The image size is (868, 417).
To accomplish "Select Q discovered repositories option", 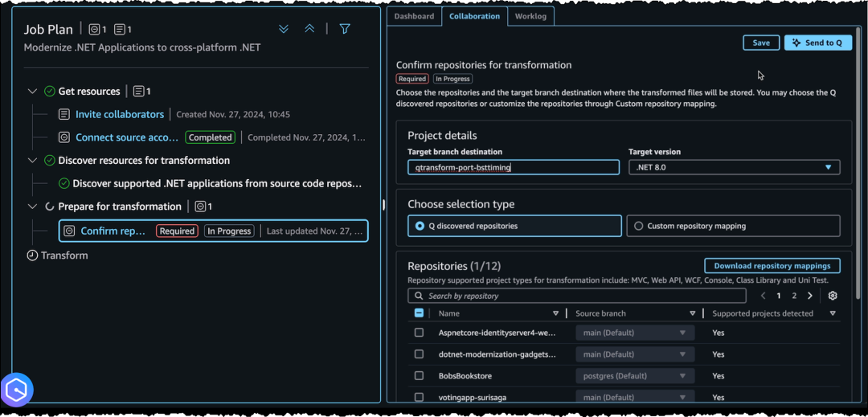I will pyautogui.click(x=515, y=226).
